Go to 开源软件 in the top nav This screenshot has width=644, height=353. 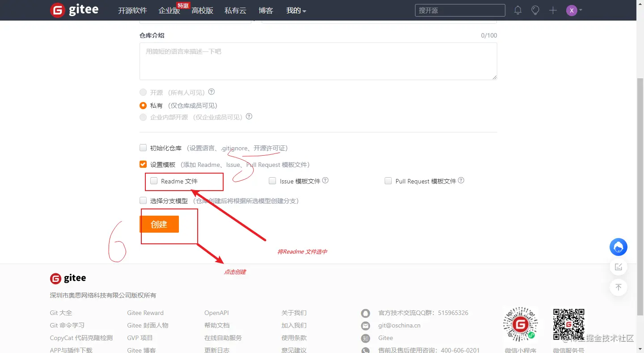coord(132,10)
